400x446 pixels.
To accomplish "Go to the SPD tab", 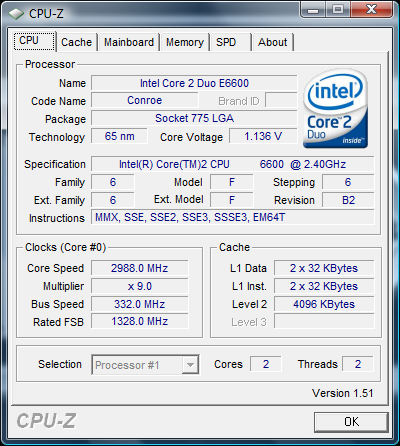I will point(231,42).
